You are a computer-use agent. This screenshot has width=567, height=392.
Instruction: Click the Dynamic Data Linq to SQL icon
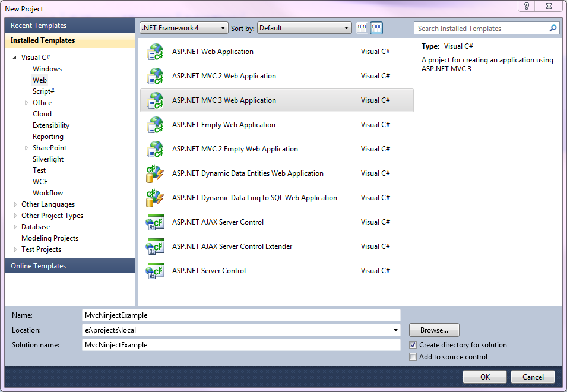[x=155, y=198]
